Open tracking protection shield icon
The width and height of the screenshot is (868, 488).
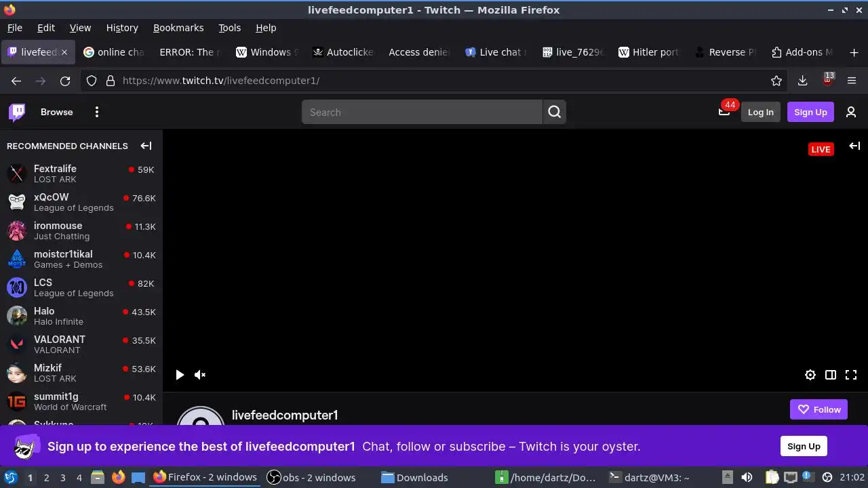[x=92, y=81]
